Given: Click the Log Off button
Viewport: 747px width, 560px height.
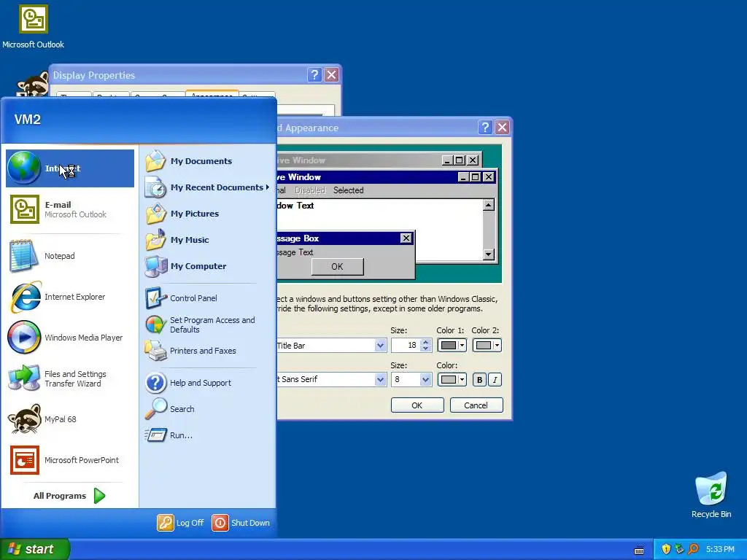Looking at the screenshot, I should (x=181, y=523).
